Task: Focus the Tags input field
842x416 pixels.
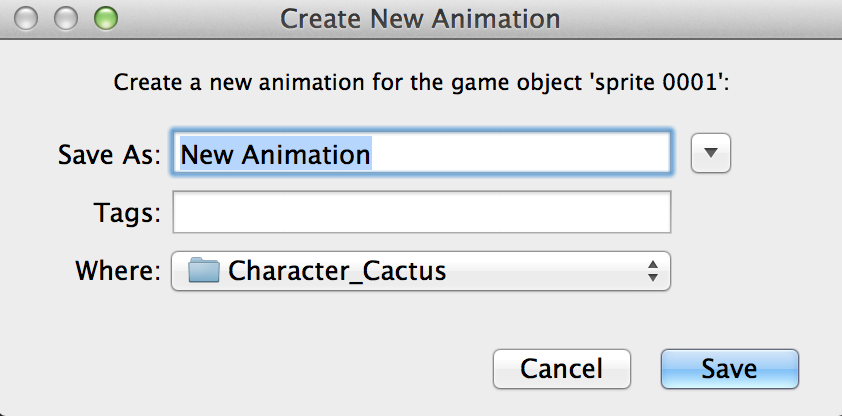Action: point(422,212)
